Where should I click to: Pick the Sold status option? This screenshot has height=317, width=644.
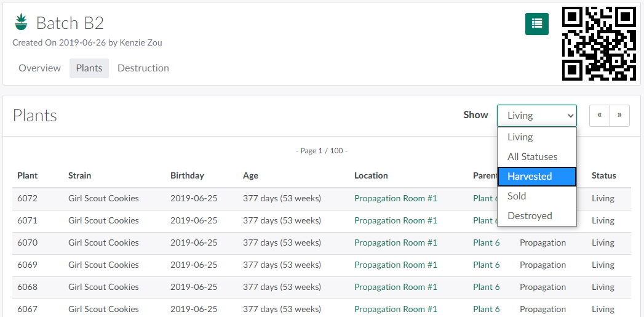(517, 196)
